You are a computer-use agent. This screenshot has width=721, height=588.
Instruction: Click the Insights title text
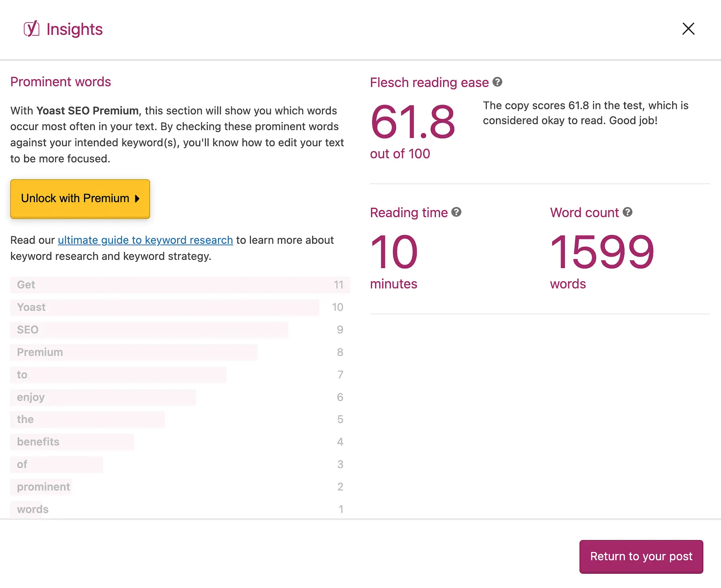point(74,29)
